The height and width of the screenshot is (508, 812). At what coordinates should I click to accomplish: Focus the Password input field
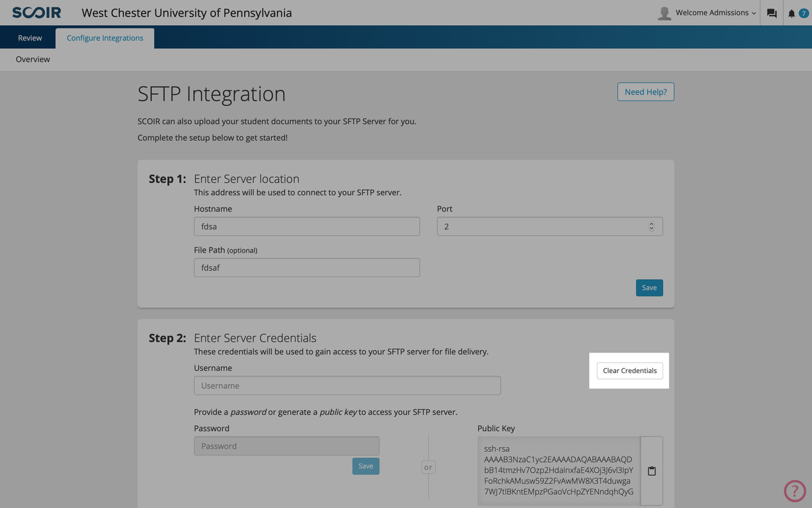pos(286,446)
